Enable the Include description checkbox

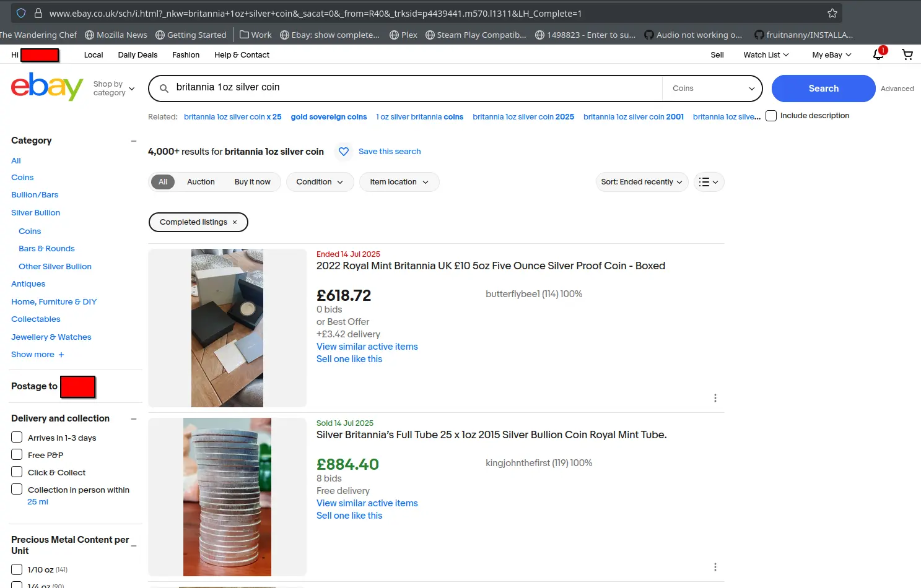coord(771,116)
